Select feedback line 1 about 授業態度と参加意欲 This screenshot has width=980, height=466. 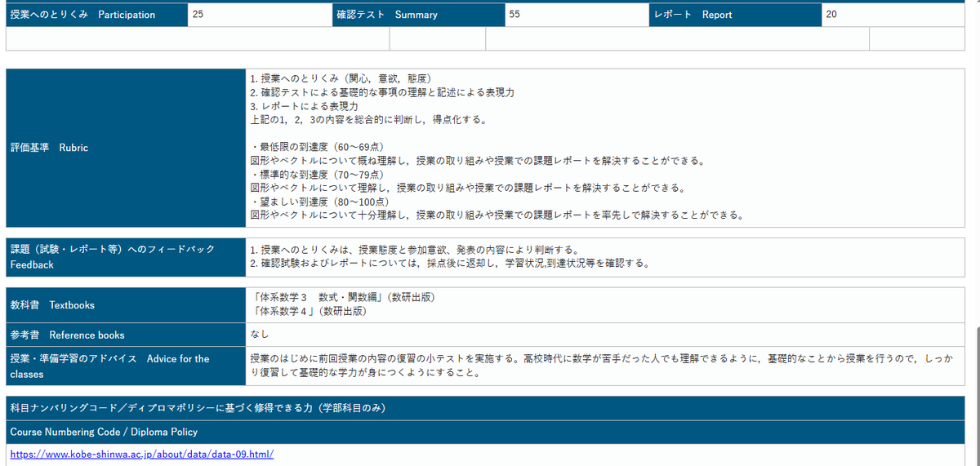415,249
